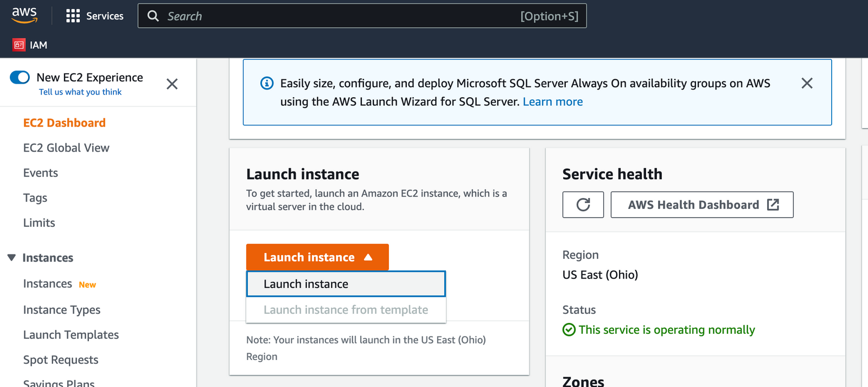Click 'This service is operating normally' text
Image resolution: width=868 pixels, height=387 pixels.
tap(667, 330)
